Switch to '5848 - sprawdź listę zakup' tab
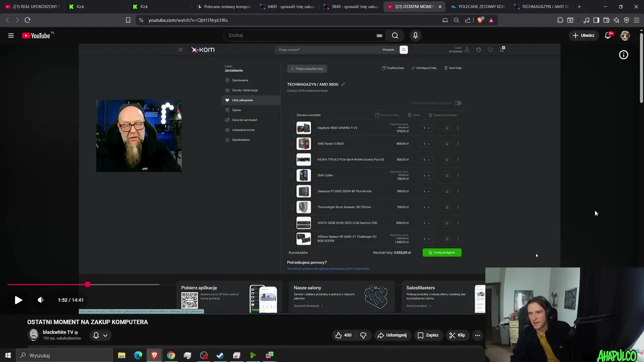Viewport: 644px width, 362px height. pyautogui.click(x=351, y=7)
